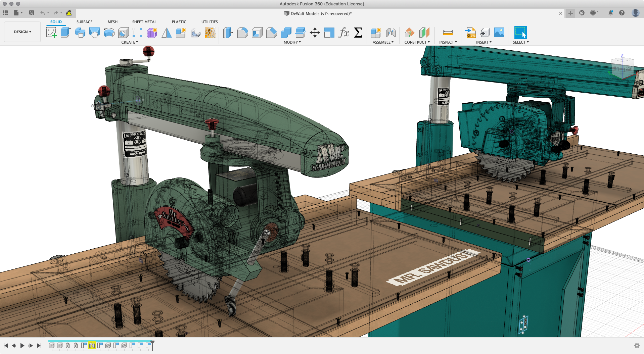The width and height of the screenshot is (644, 354).
Task: Expand the CONSTRUCT menu
Action: [417, 42]
